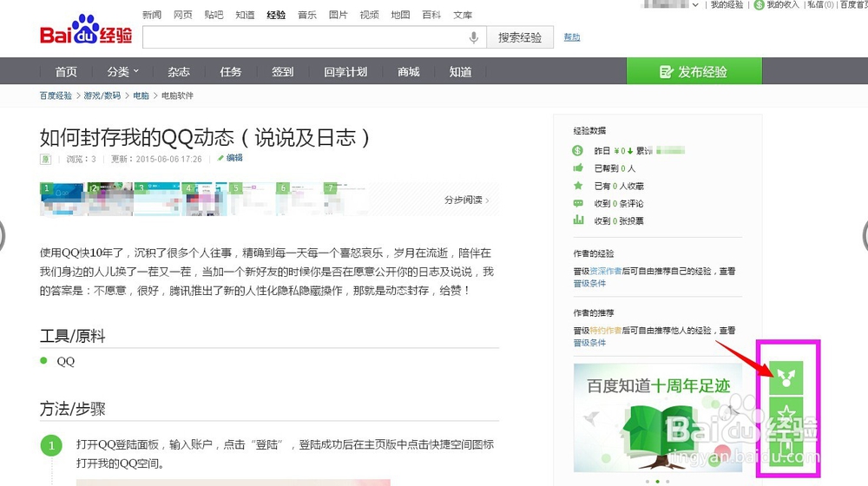The width and height of the screenshot is (868, 486).
Task: Click 电脑 breadcrumb link
Action: tap(141, 95)
